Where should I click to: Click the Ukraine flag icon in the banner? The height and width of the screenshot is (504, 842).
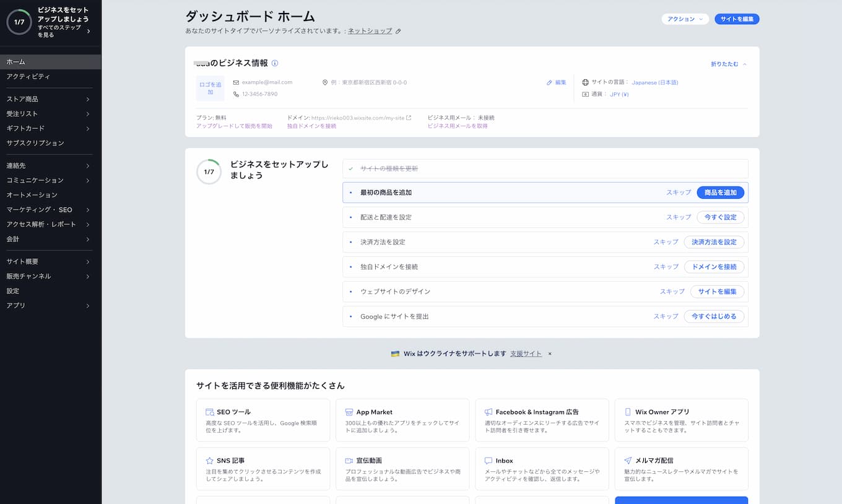[x=395, y=354]
